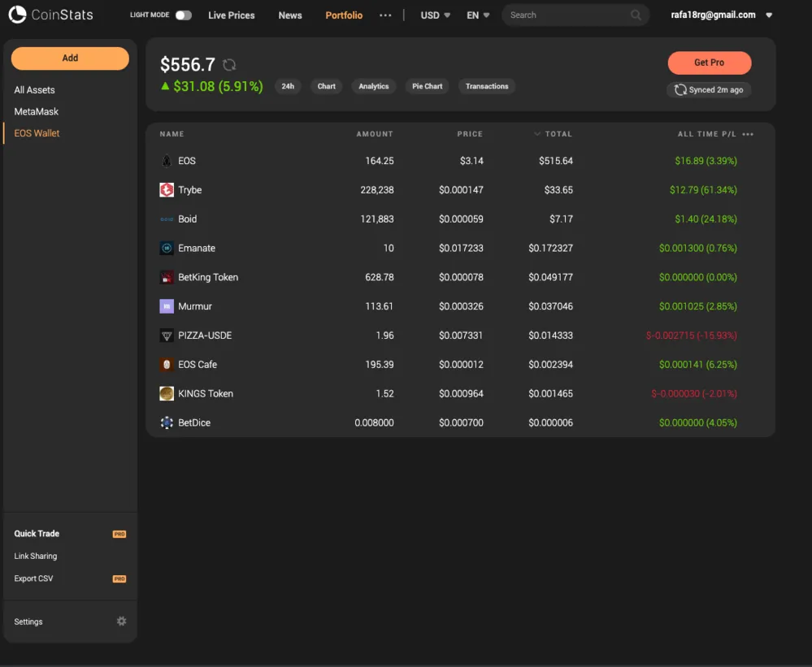The image size is (812, 667).
Task: Sort by the PRICE column header
Action: [470, 134]
